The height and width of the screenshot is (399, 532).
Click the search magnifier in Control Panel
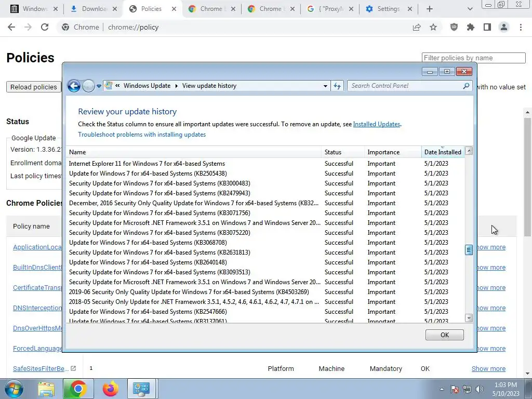click(x=466, y=86)
